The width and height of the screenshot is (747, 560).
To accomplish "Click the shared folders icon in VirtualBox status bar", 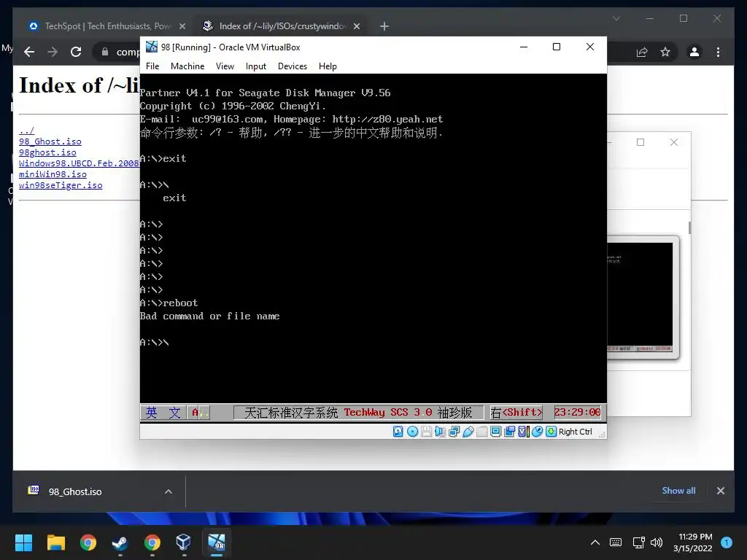I will (x=481, y=432).
